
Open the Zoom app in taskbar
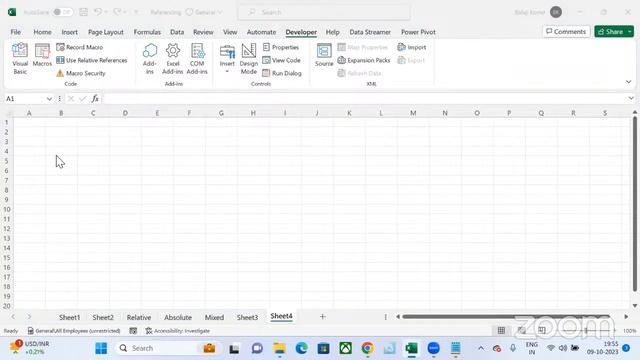point(433,348)
